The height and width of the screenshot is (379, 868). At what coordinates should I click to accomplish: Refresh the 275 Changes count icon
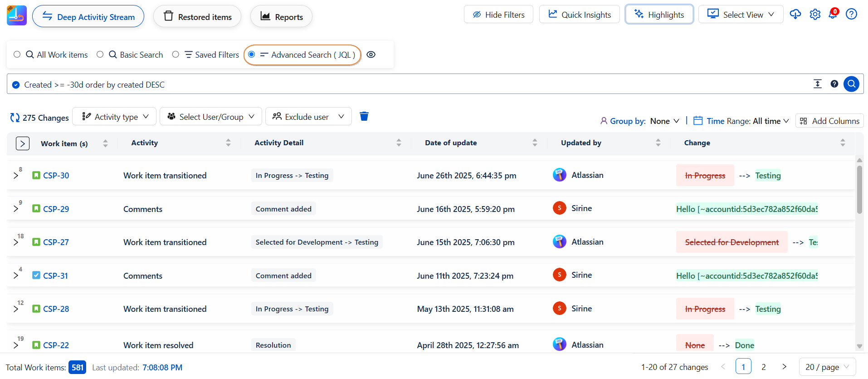(15, 118)
